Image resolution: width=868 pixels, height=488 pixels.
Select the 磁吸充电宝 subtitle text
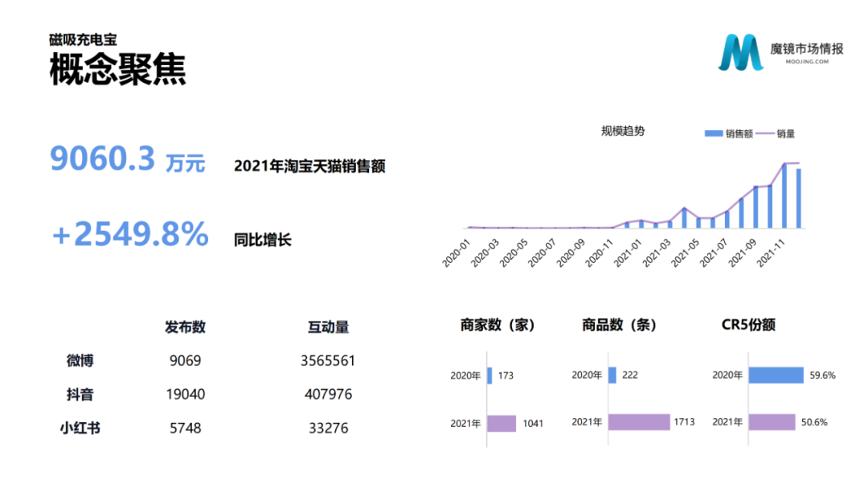click(83, 40)
